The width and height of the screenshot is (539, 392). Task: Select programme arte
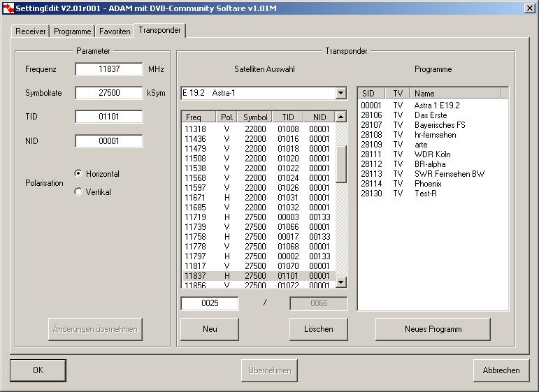(433, 145)
